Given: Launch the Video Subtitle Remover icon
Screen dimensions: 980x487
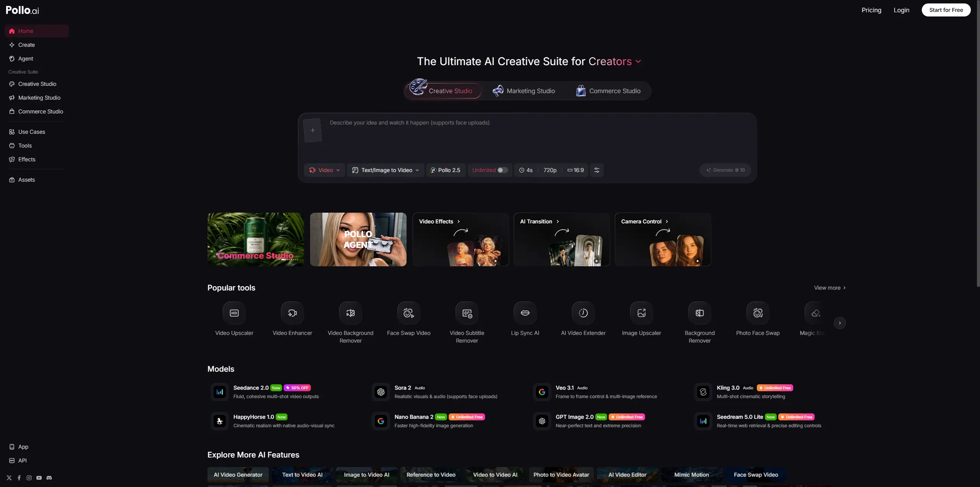Looking at the screenshot, I should pos(467,313).
